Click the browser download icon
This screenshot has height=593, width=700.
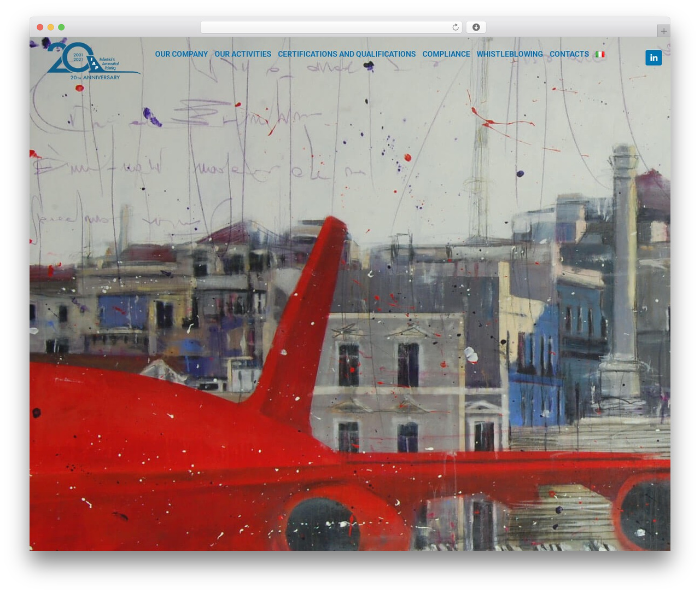[476, 27]
